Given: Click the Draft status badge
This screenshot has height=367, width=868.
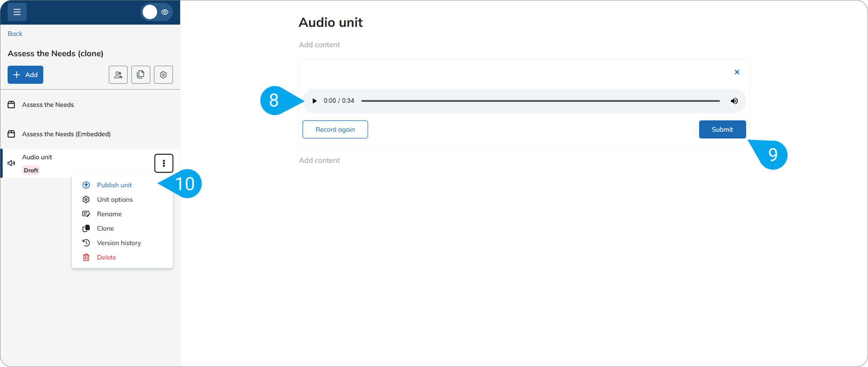Looking at the screenshot, I should [31, 170].
